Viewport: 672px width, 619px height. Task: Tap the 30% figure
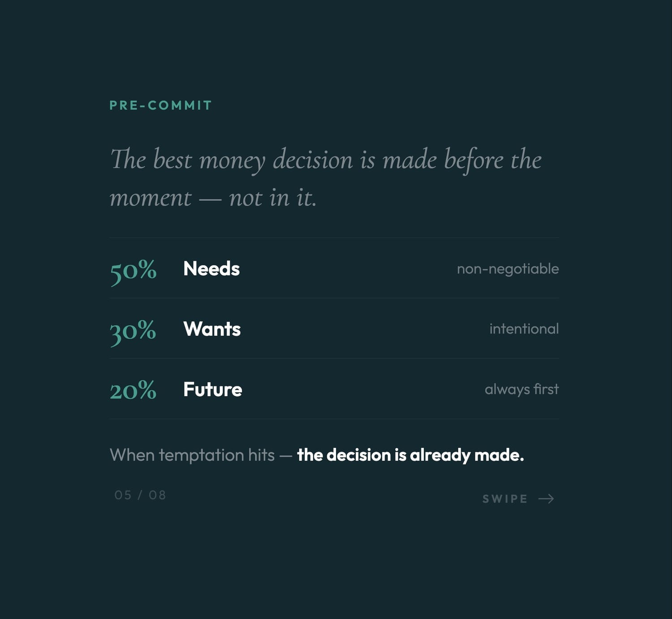tap(133, 331)
